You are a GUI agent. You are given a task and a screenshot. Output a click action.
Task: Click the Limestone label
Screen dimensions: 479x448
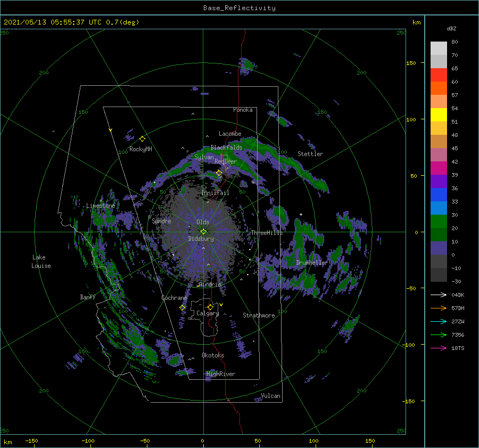(x=101, y=206)
